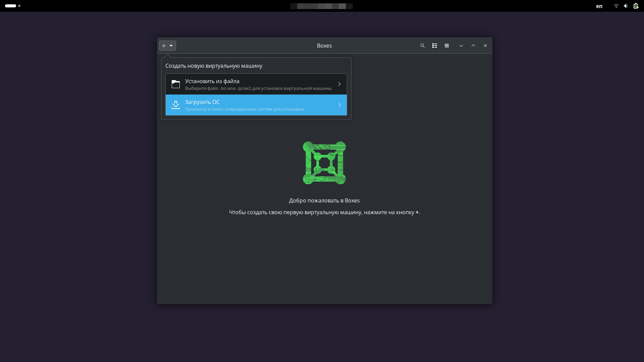
Task: Switch to list view icon
Action: point(435,46)
